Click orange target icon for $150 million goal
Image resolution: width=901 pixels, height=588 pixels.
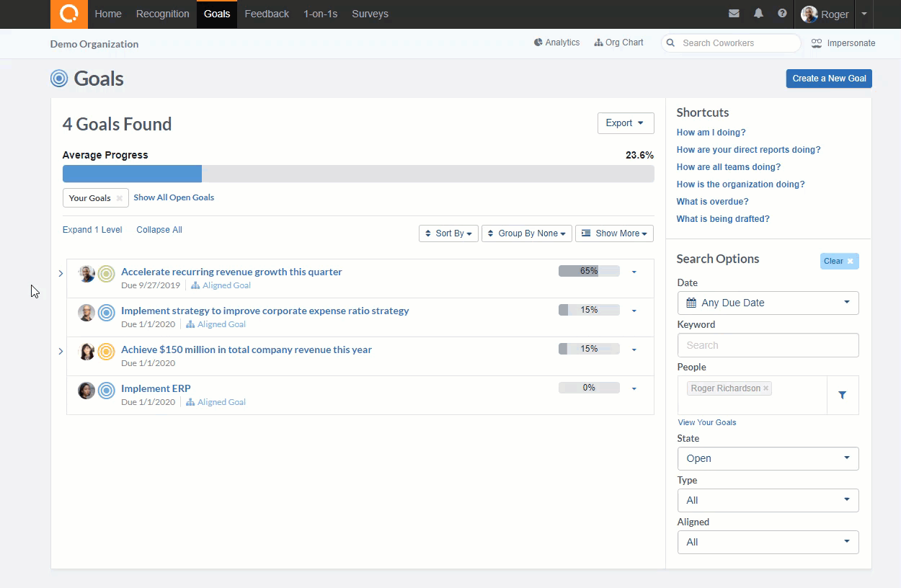tap(107, 352)
